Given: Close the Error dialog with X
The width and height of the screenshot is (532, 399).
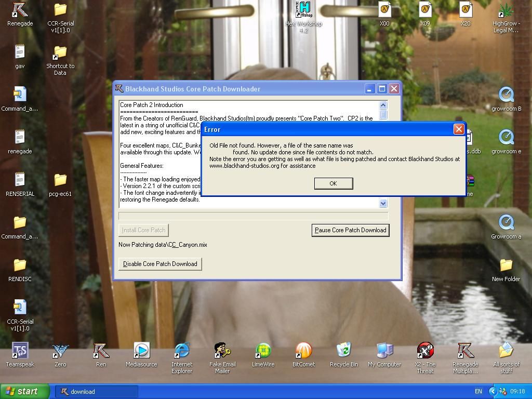Looking at the screenshot, I should click(458, 129).
